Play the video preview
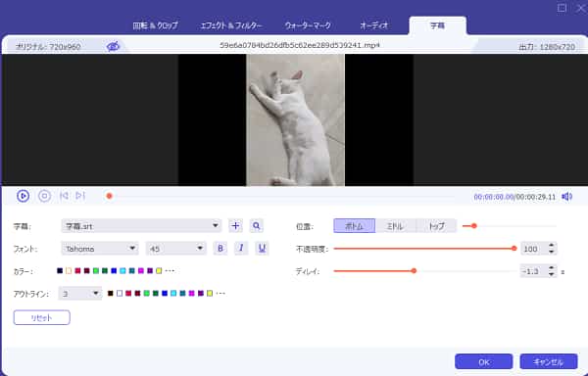Viewport: 588px width, 376px height. click(x=23, y=196)
